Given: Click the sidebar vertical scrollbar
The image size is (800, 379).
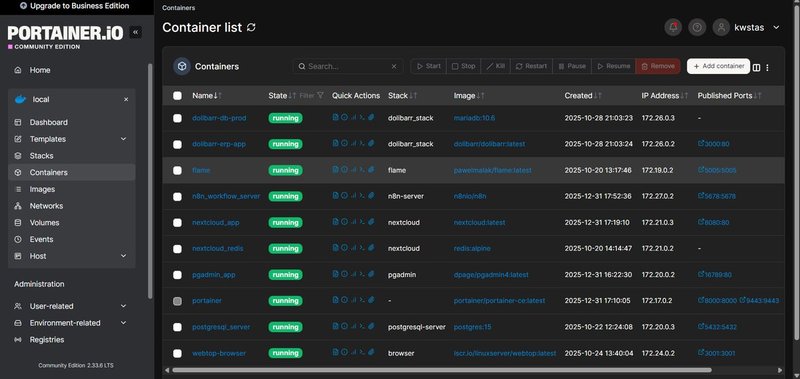Looking at the screenshot, I should coord(150,181).
